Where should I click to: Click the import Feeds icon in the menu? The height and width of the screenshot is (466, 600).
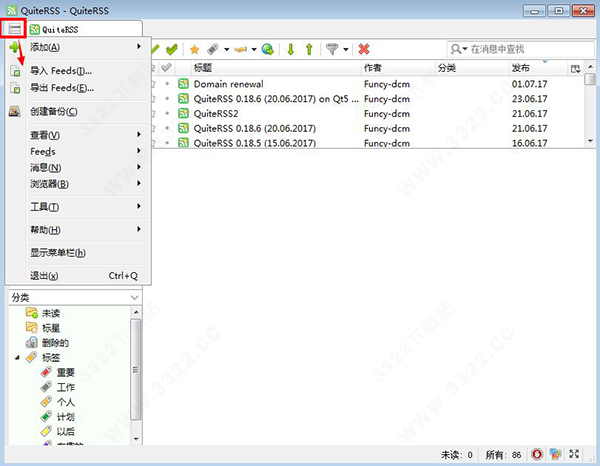pos(15,71)
